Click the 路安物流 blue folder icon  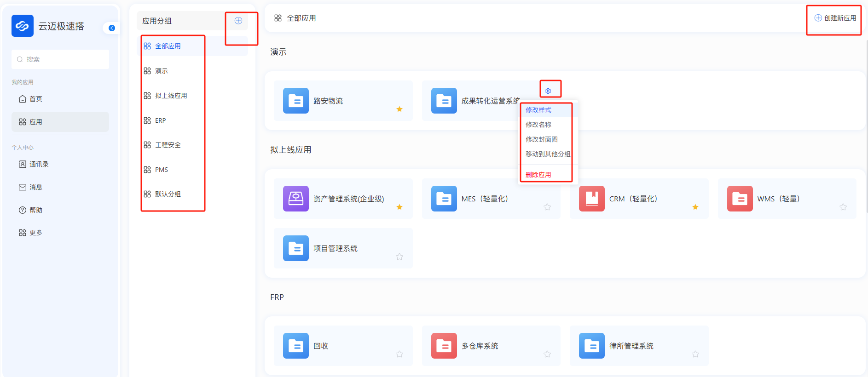[295, 101]
